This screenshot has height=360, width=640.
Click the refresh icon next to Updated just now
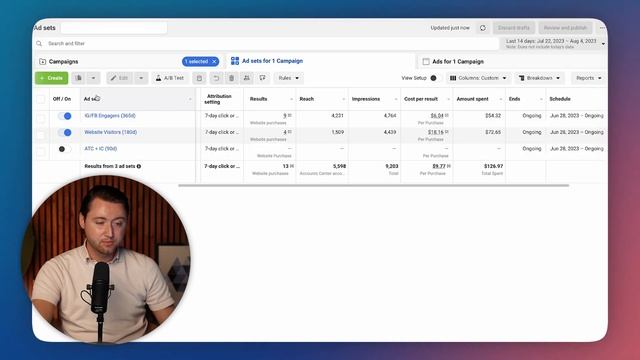click(x=483, y=28)
